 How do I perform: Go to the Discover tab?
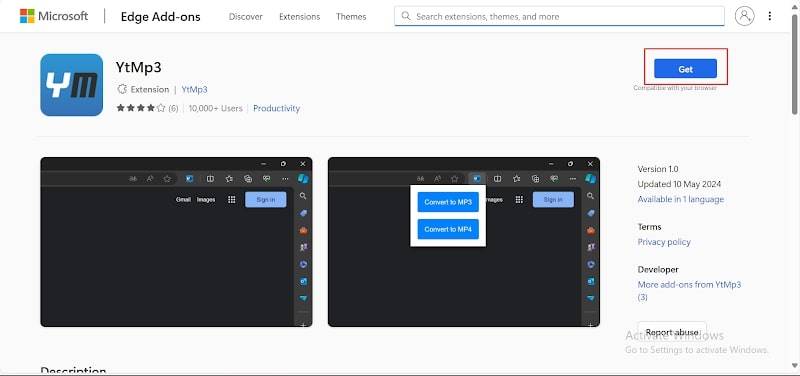pyautogui.click(x=245, y=17)
